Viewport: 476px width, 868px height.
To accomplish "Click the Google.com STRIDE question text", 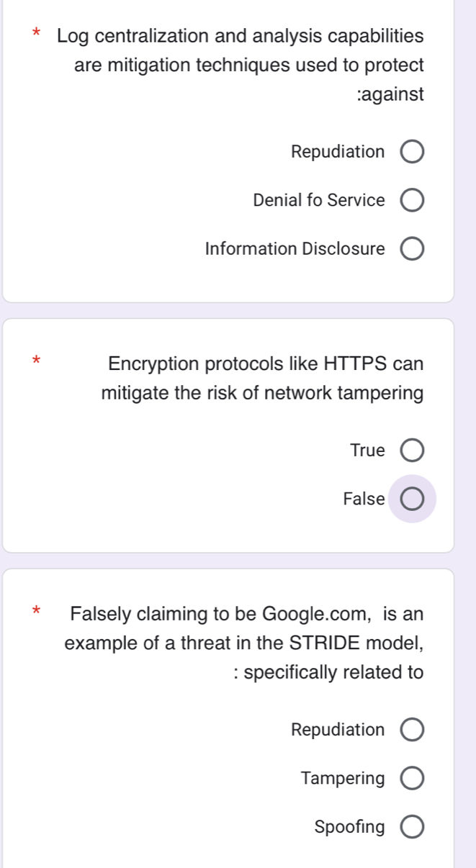I will [x=245, y=643].
